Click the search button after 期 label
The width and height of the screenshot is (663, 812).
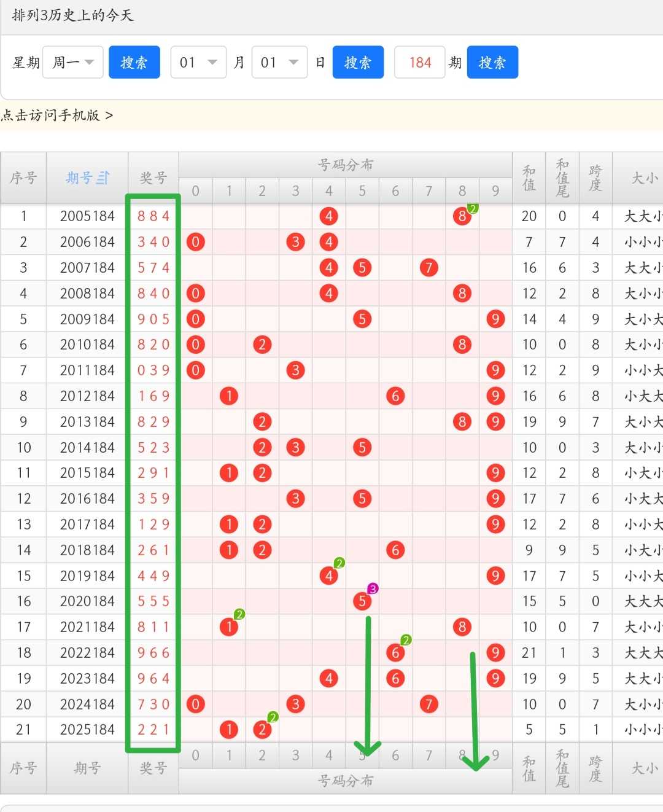pyautogui.click(x=492, y=62)
